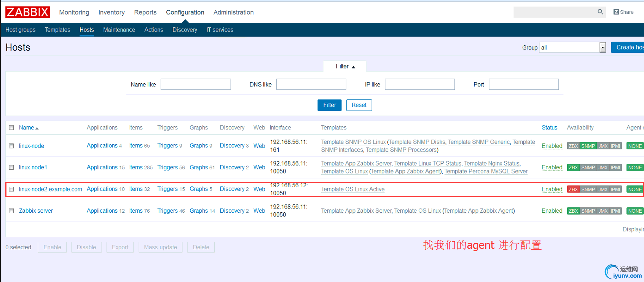Sort hosts by Status column

[x=549, y=128]
